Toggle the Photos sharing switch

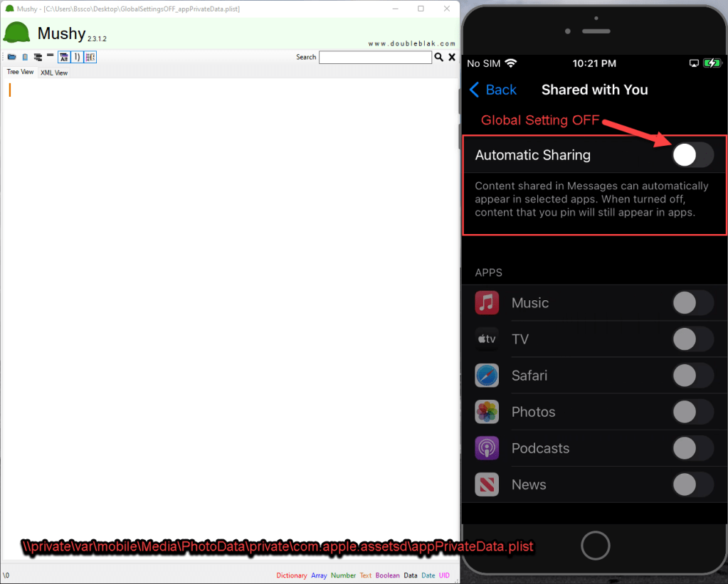pyautogui.click(x=692, y=412)
